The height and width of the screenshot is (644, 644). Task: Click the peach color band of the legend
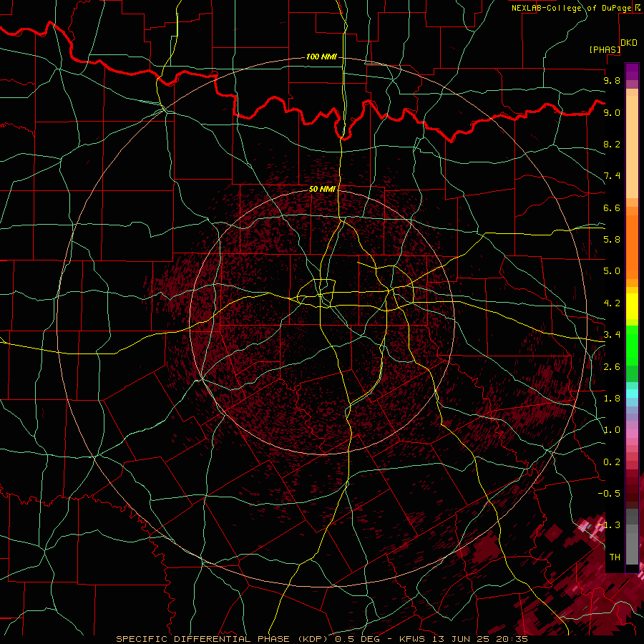[x=632, y=147]
